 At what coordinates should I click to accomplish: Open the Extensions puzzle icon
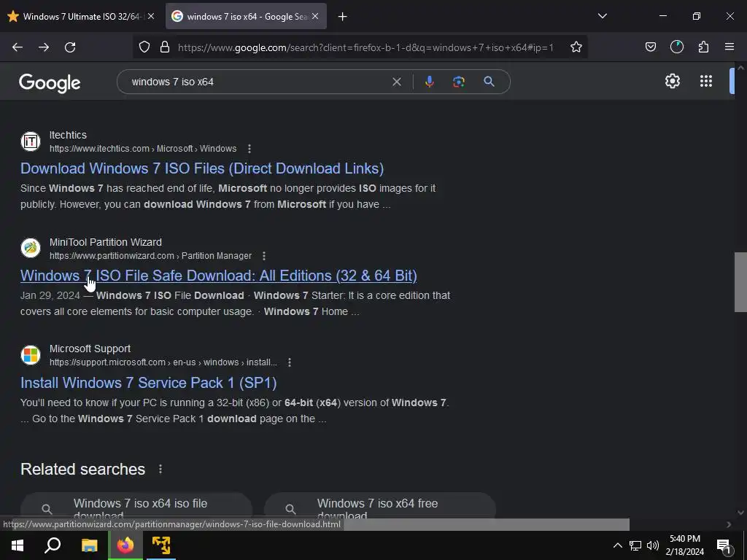click(703, 47)
